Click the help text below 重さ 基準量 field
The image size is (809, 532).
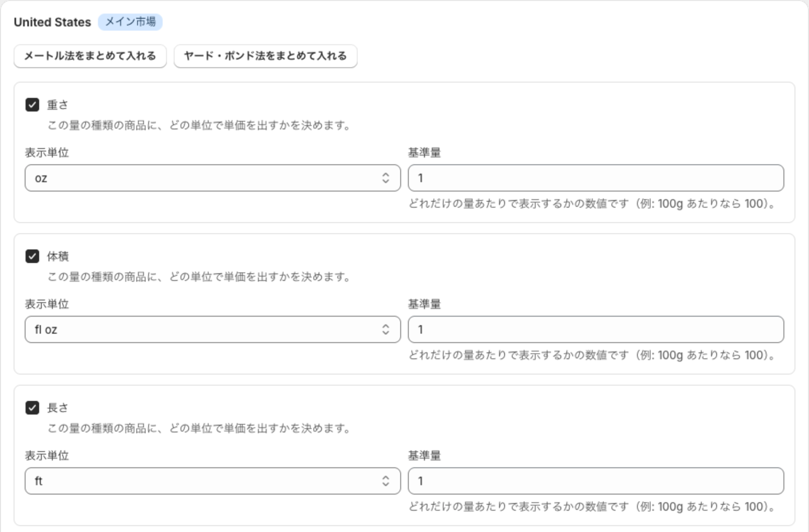click(x=593, y=204)
